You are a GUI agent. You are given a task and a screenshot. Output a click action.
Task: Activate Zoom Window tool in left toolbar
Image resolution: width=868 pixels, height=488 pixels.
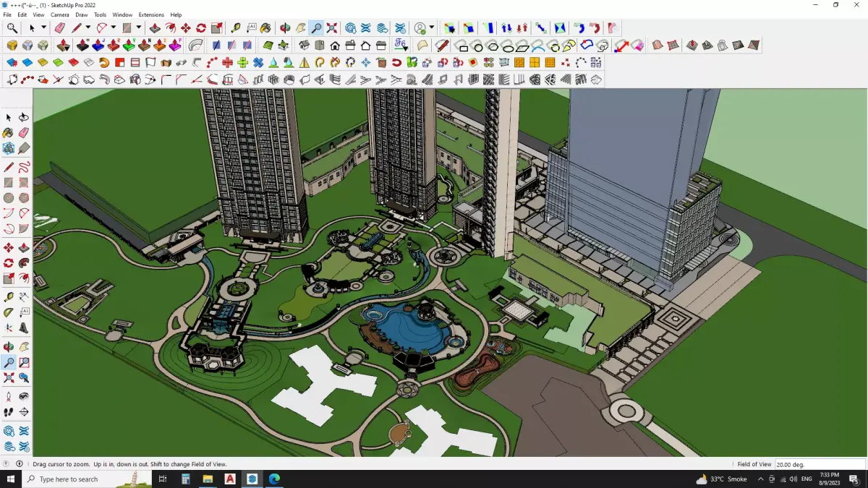(x=24, y=362)
